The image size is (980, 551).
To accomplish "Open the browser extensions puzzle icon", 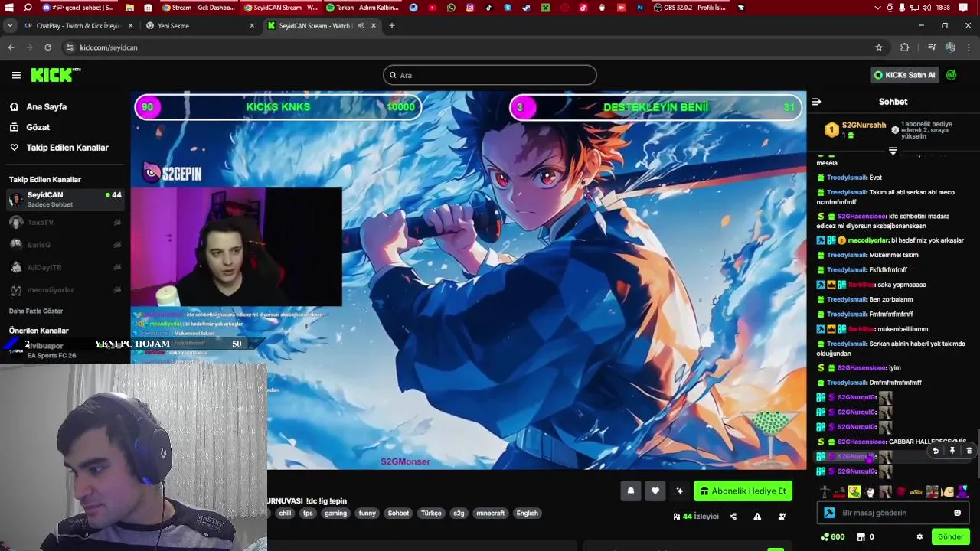I will coord(904,47).
